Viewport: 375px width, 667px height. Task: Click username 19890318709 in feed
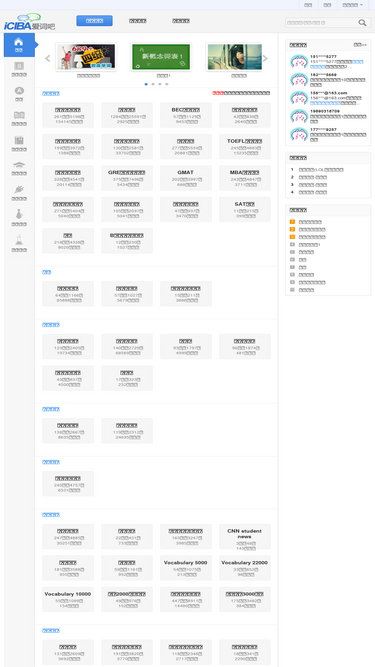(325, 111)
